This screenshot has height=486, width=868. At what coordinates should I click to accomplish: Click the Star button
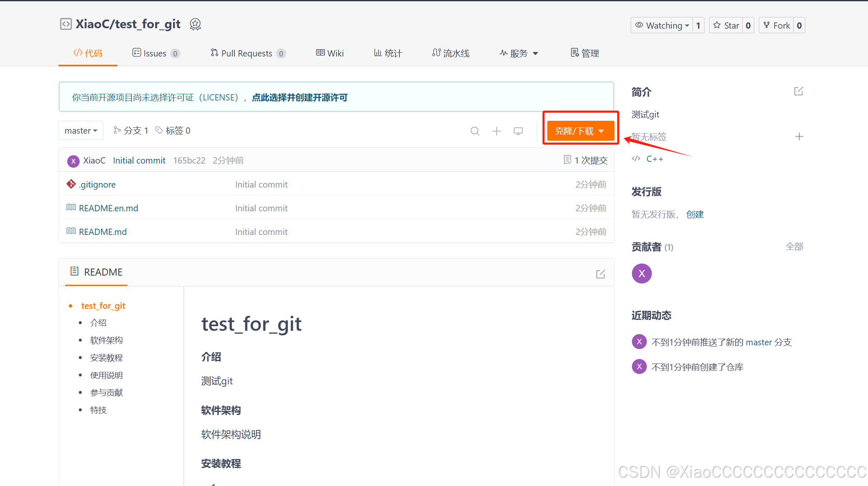tap(726, 25)
